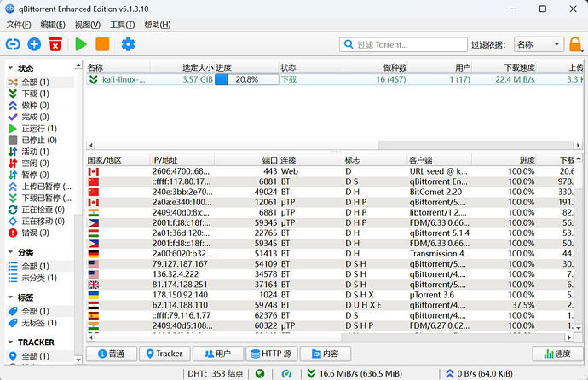Toggle alternative speed limits gauge icon
The image size is (588, 380).
point(286,374)
